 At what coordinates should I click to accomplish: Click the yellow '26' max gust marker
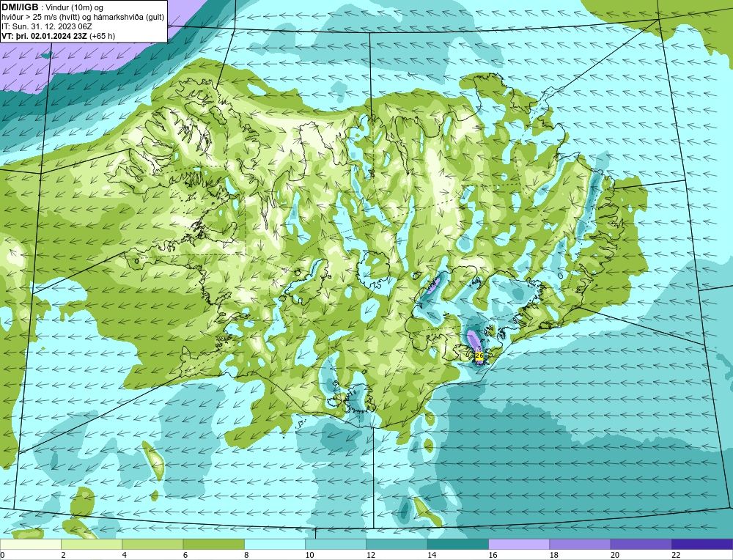(479, 355)
